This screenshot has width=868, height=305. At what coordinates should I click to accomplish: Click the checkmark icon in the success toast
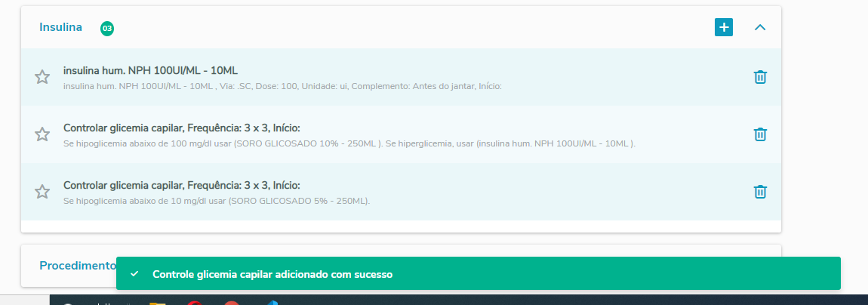click(x=133, y=274)
